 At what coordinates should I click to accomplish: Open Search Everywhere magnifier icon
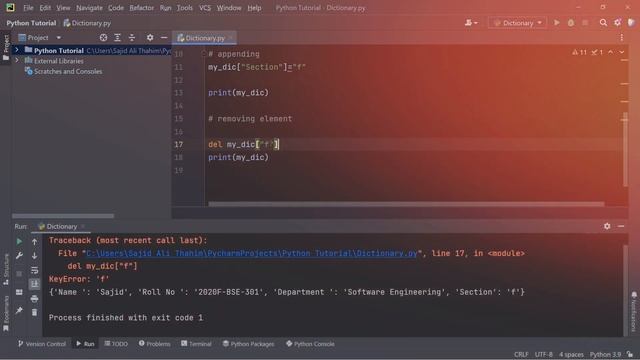point(603,23)
